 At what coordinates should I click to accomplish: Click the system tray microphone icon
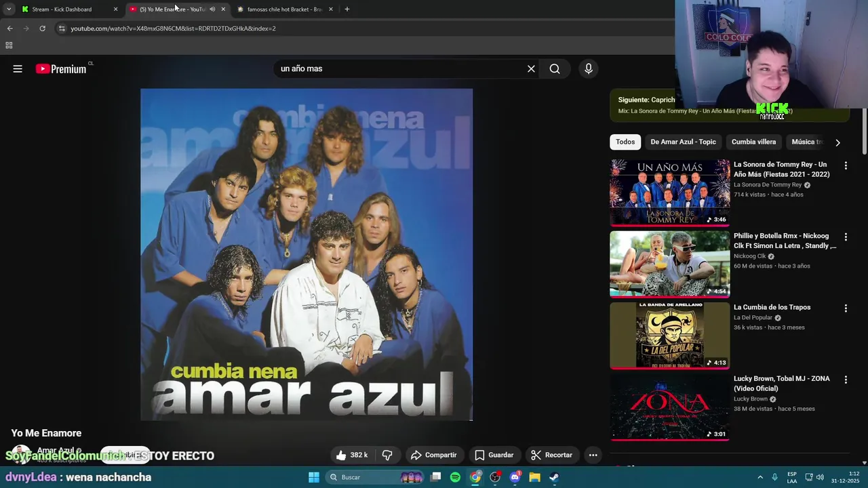[x=774, y=477]
